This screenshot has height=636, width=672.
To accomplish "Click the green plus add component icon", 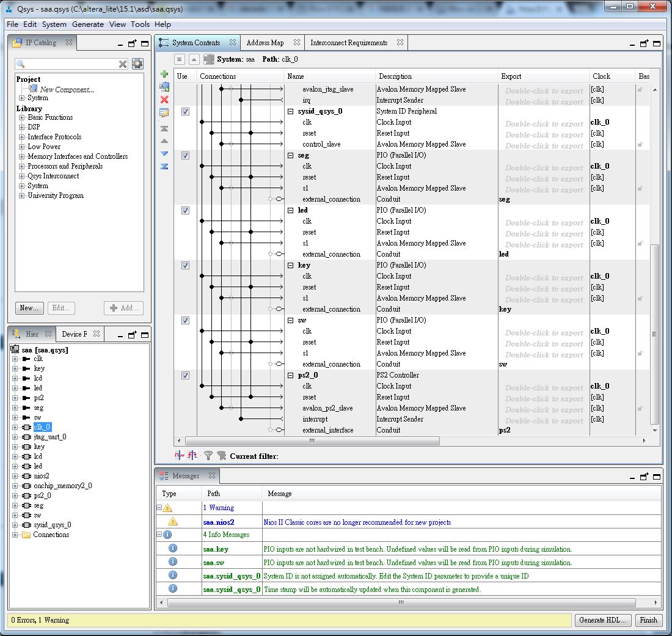I will [164, 74].
